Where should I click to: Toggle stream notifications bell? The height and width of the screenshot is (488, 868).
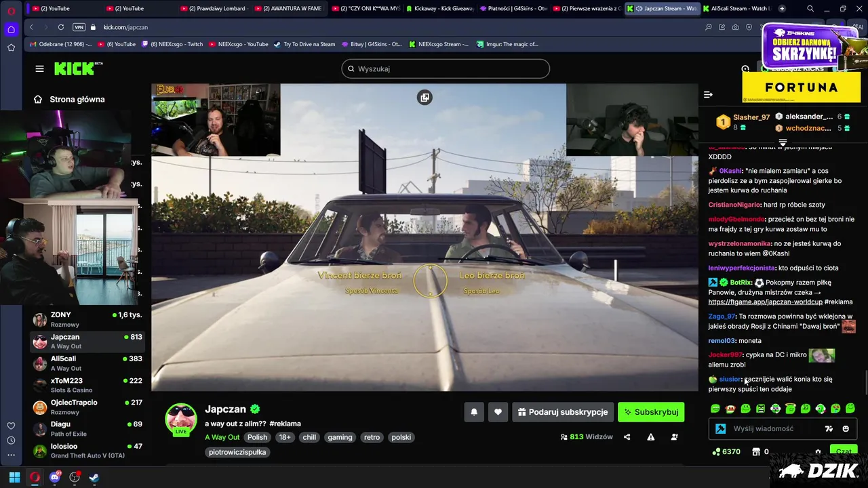tap(474, 412)
